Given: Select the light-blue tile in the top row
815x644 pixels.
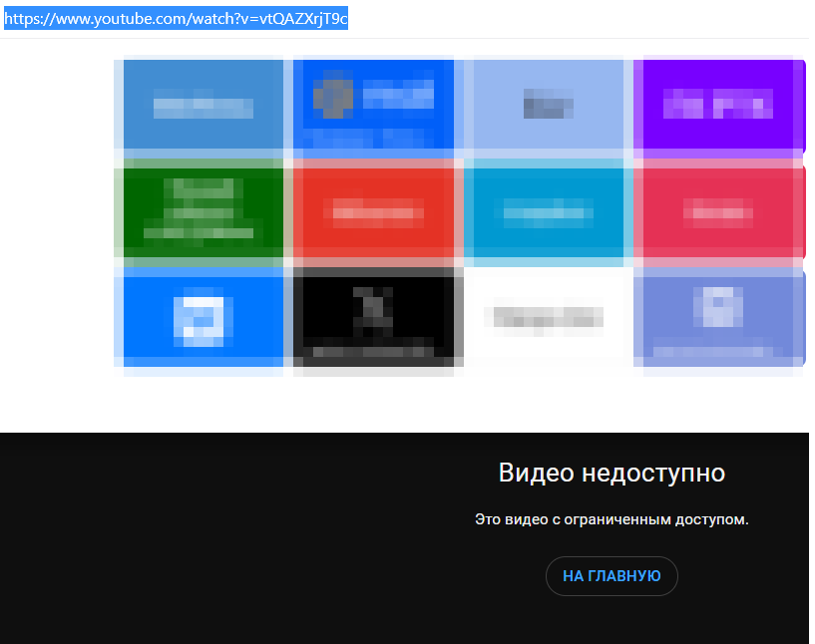Looking at the screenshot, I should [x=547, y=105].
